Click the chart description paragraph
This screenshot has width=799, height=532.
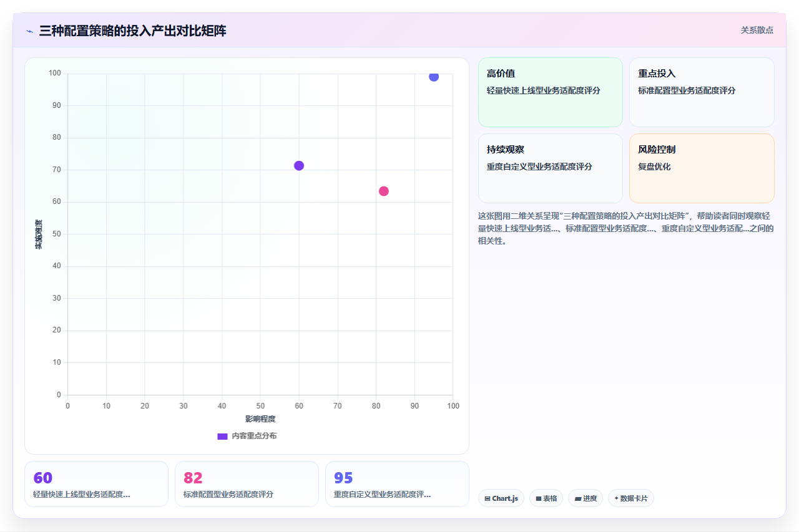(626, 228)
